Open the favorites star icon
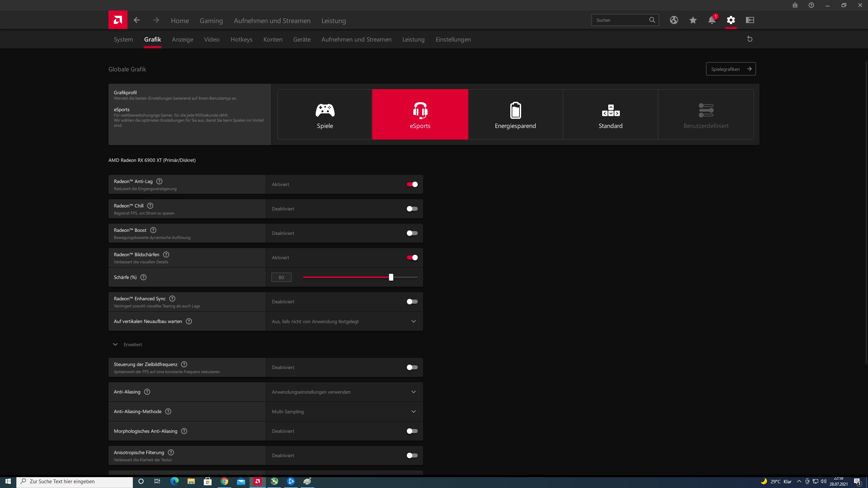Screen dimensions: 868x488 coord(693,20)
